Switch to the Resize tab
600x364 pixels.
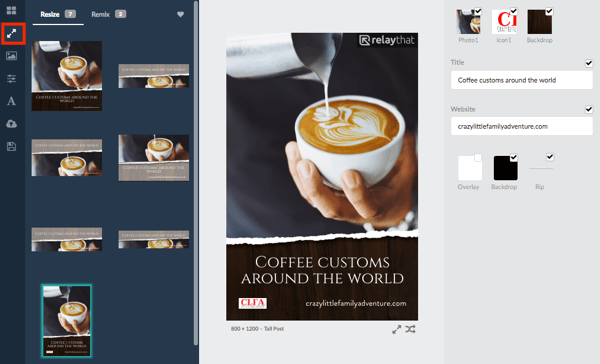tap(58, 15)
